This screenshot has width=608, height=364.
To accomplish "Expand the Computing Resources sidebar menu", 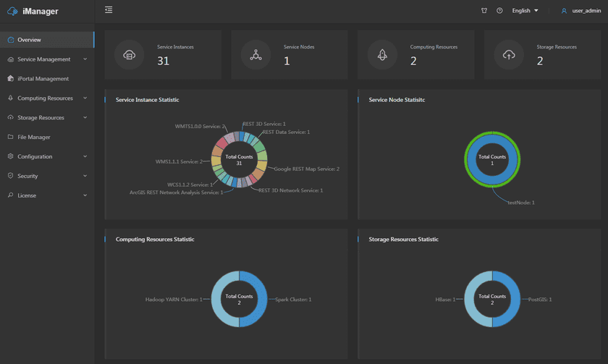I will pos(47,98).
